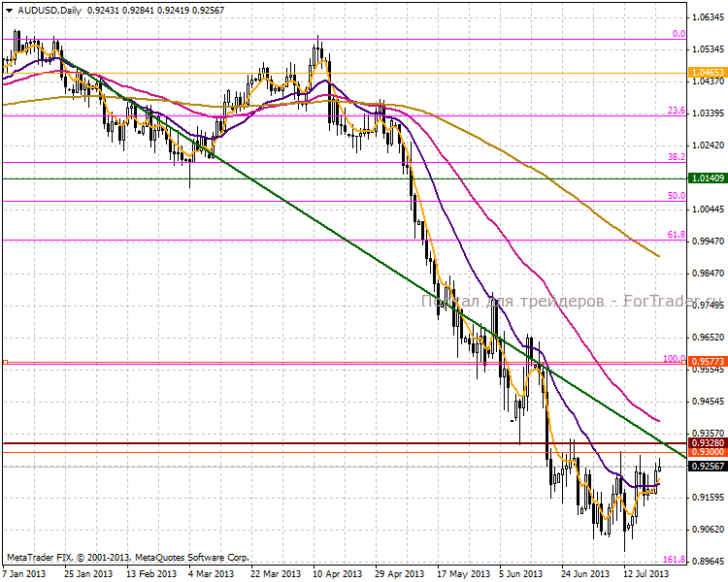The image size is (728, 582).
Task: Select the 100.0 Fibonacci level label
Action: [675, 359]
